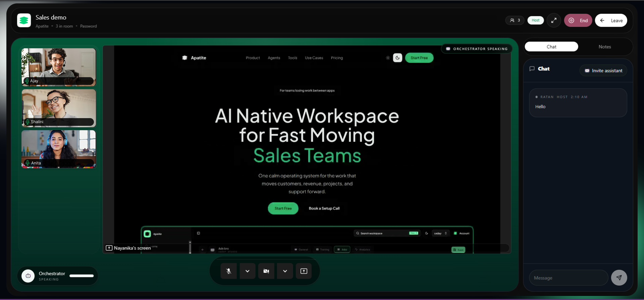Open the participants count badge showing 3
The width and height of the screenshot is (644, 300).
pos(515,20)
